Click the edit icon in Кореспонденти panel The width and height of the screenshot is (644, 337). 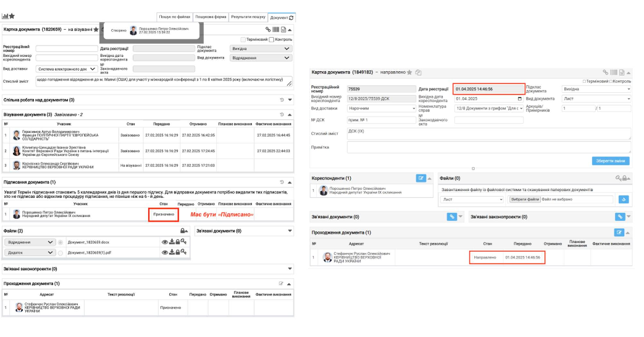(421, 178)
